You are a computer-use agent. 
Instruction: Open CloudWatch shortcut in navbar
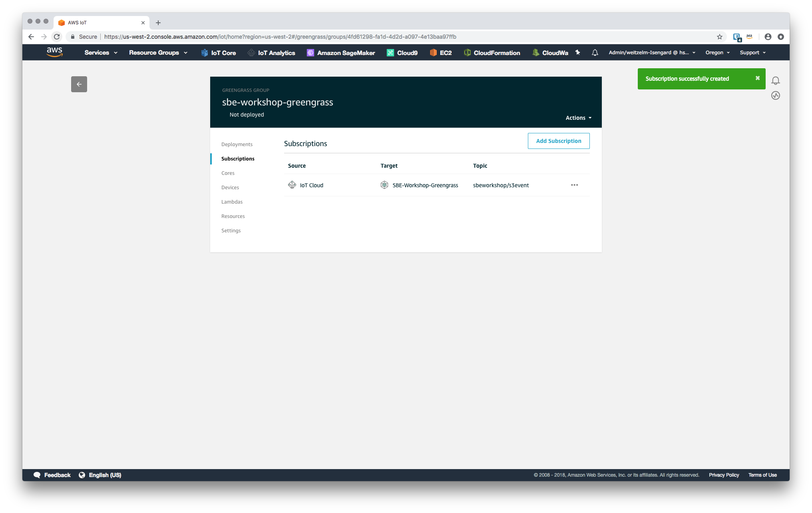(550, 53)
